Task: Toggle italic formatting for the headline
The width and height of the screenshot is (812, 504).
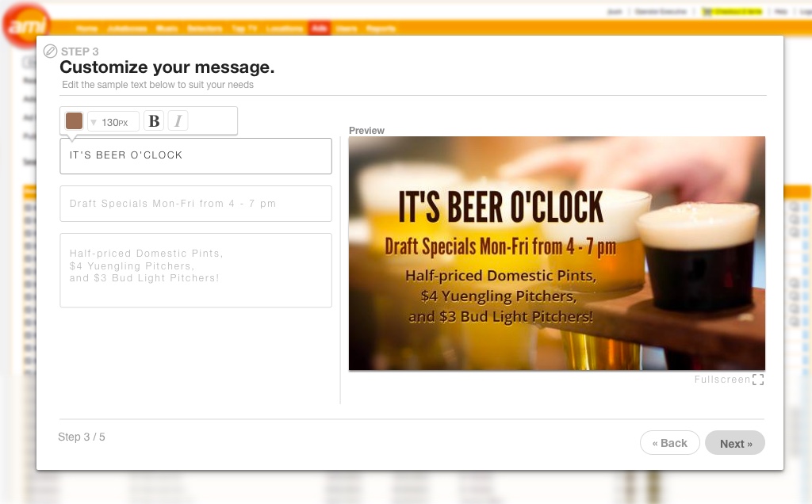Action: pos(178,121)
